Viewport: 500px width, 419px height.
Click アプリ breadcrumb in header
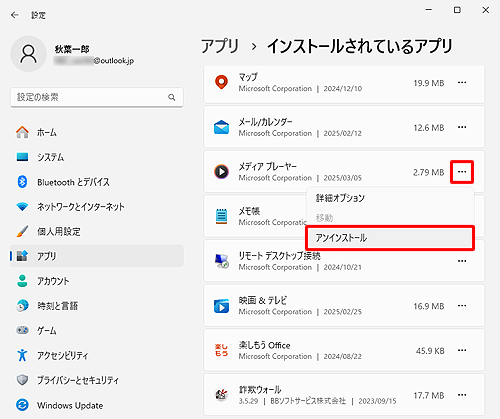[220, 46]
